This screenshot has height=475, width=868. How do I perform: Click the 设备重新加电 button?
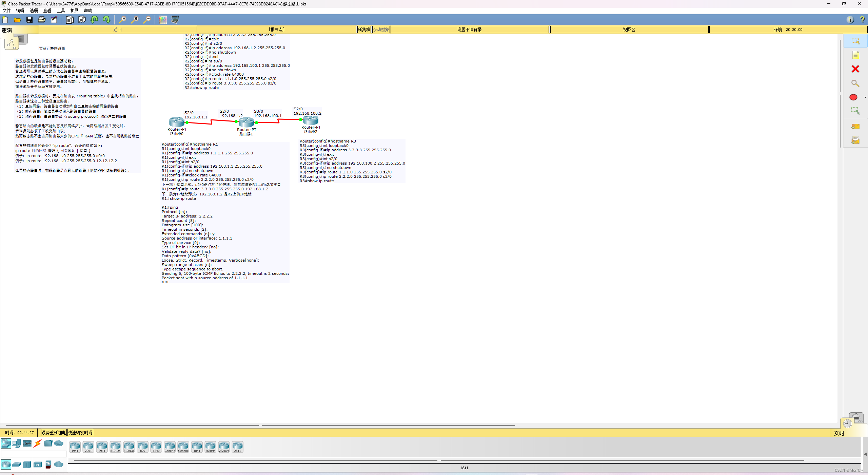[54, 433]
